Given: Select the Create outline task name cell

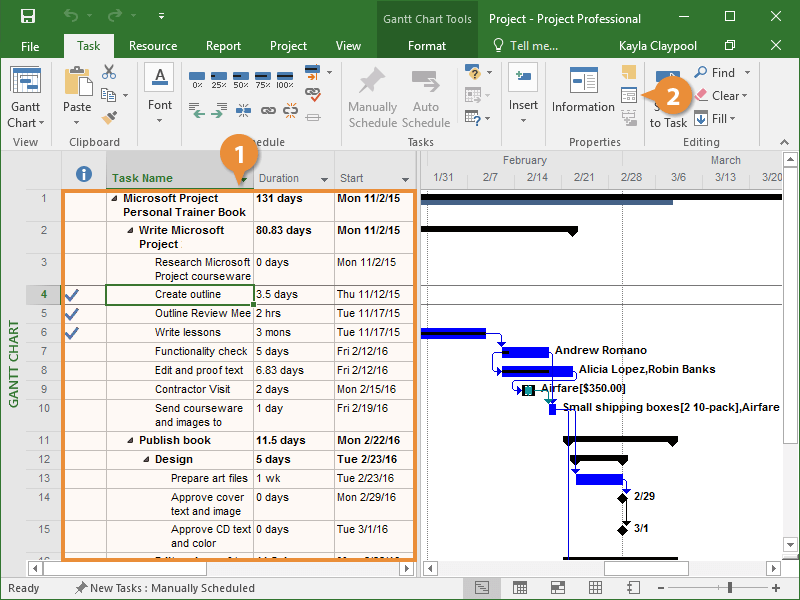Looking at the screenshot, I should [179, 294].
